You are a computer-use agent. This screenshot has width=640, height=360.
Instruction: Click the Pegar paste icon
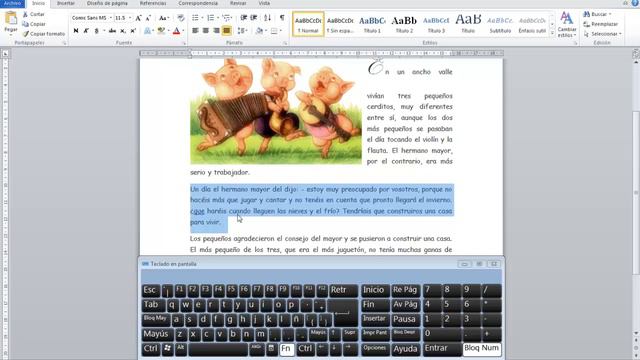11,19
